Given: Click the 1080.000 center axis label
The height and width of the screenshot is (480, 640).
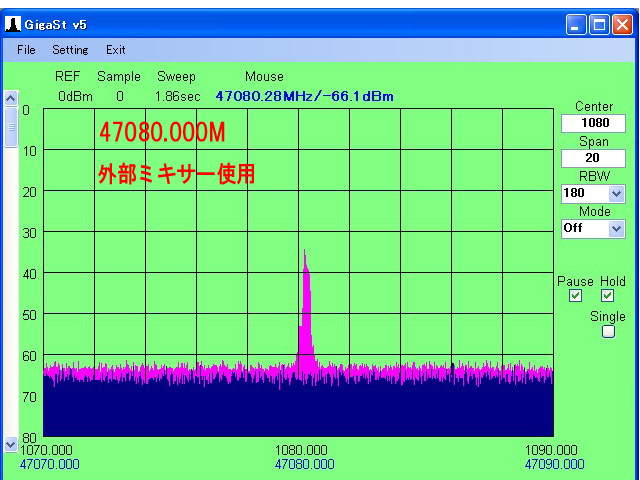Looking at the screenshot, I should (301, 451).
